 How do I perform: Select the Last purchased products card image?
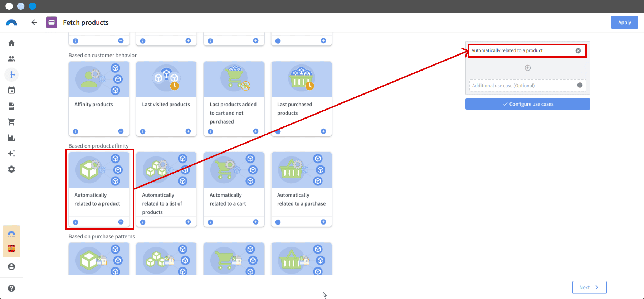(x=302, y=79)
